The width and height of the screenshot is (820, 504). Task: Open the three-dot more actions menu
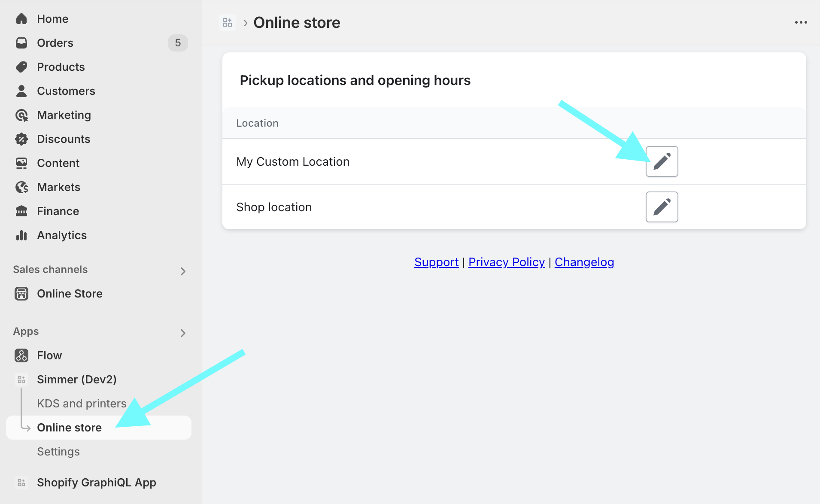pyautogui.click(x=801, y=22)
